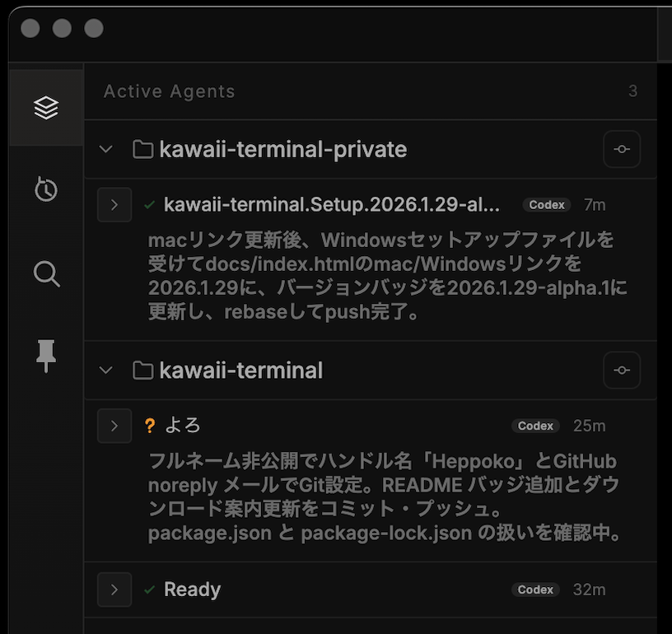Click the Active Agents header label
Viewport: 672px width, 634px height.
(x=169, y=91)
